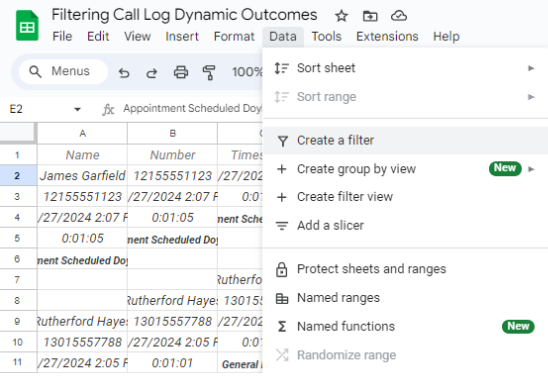Close the open Data menu

(x=283, y=36)
